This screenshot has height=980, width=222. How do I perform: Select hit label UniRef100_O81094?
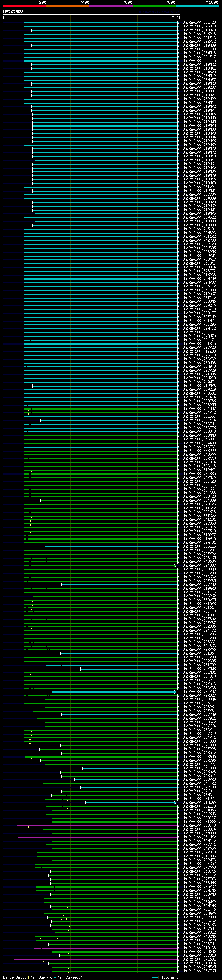[199, 187]
